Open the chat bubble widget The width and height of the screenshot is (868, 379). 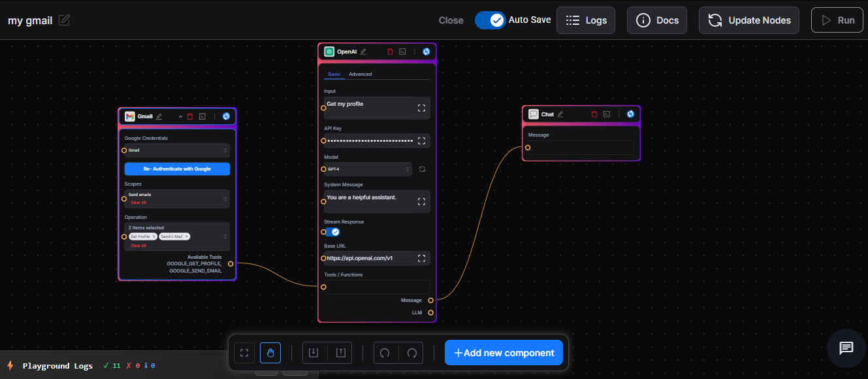(846, 348)
